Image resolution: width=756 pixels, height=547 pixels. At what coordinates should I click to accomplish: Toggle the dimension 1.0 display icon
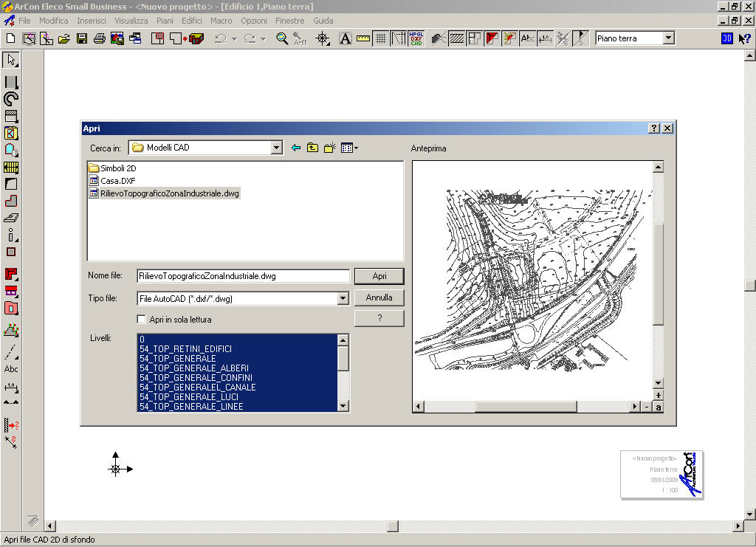coord(546,38)
